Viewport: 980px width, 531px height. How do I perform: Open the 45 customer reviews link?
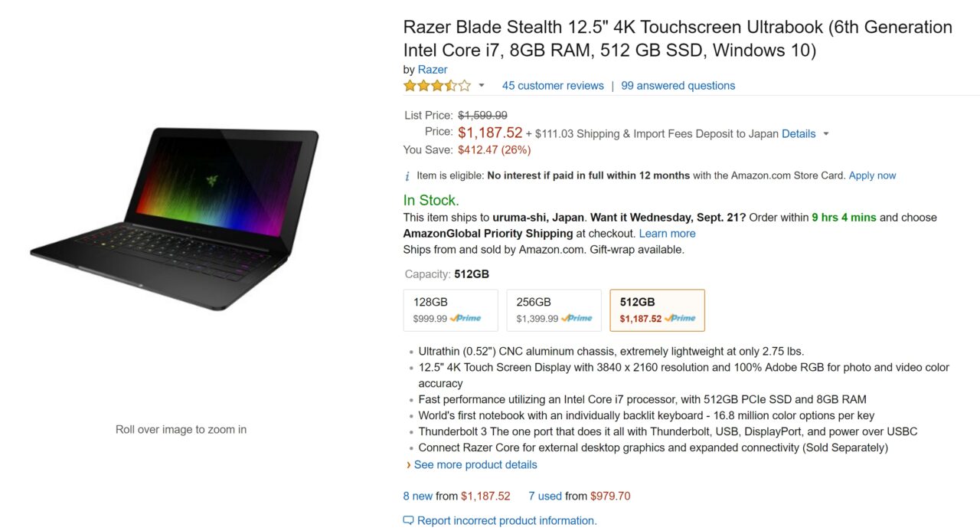553,86
